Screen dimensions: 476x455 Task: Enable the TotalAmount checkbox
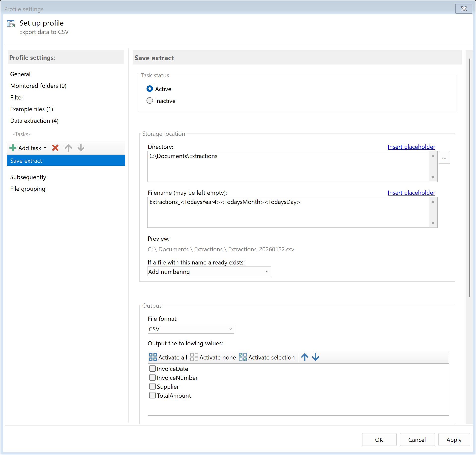[152, 395]
